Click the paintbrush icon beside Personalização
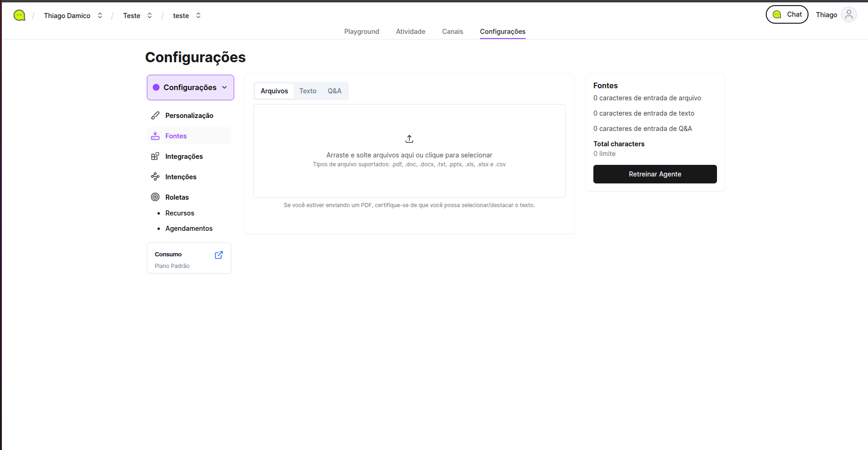This screenshot has height=450, width=868. coord(155,116)
